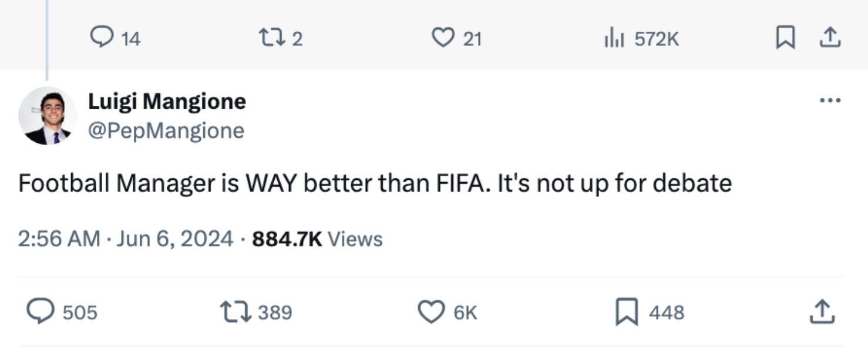Bookmark the upper post

pyautogui.click(x=785, y=38)
